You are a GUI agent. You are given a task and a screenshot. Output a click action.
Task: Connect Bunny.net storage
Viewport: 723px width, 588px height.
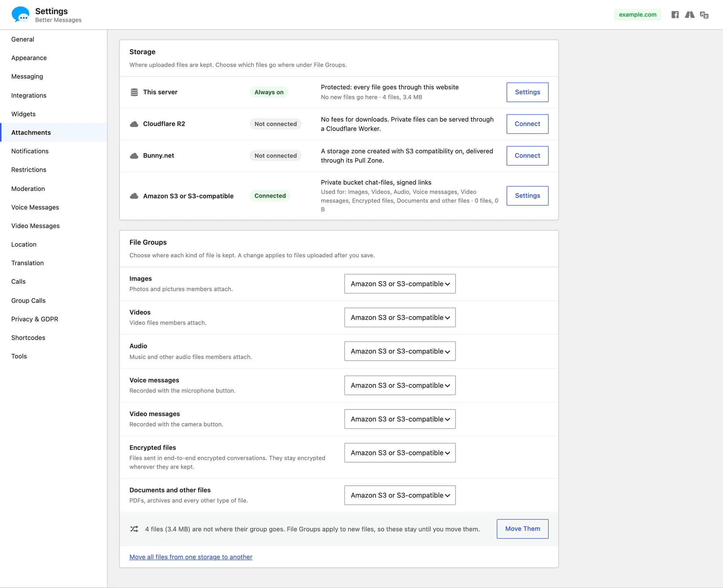527,156
